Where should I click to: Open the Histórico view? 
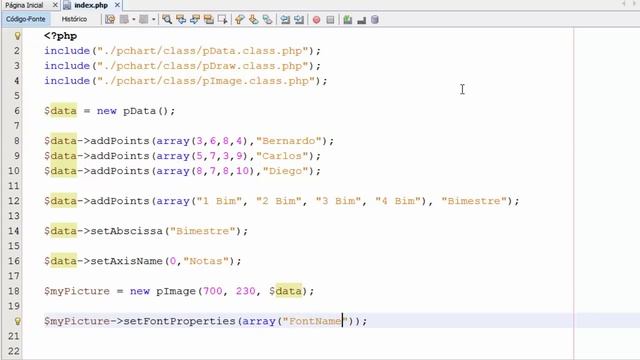[74, 19]
